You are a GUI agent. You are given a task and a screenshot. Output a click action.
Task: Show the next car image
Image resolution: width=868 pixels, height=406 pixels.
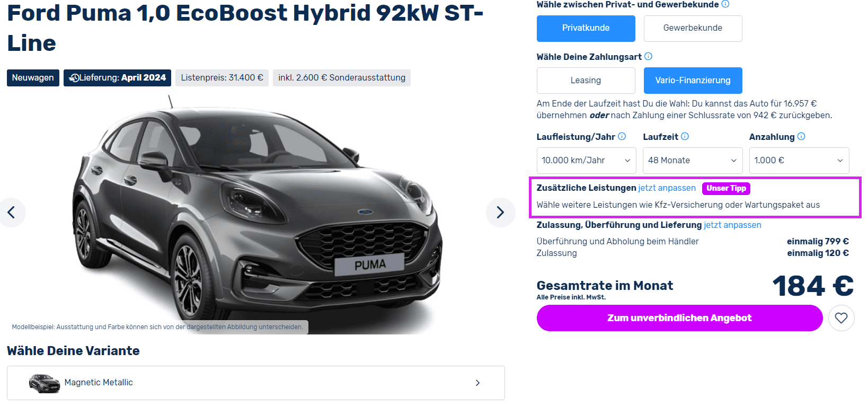[500, 213]
